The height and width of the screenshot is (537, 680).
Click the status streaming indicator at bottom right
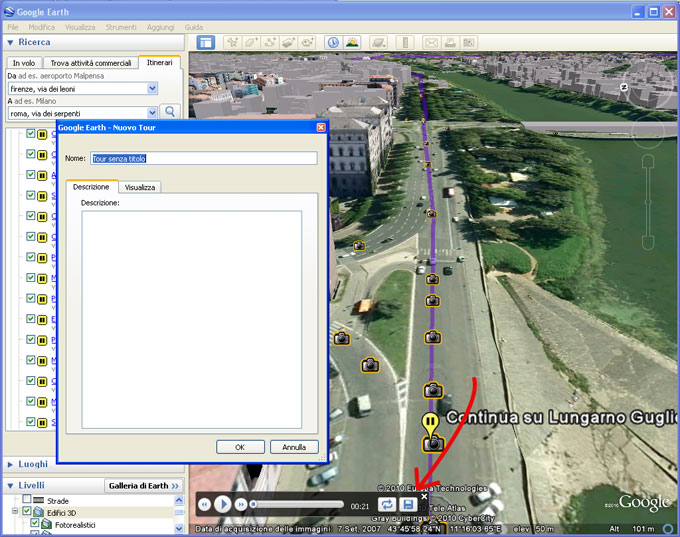click(669, 529)
